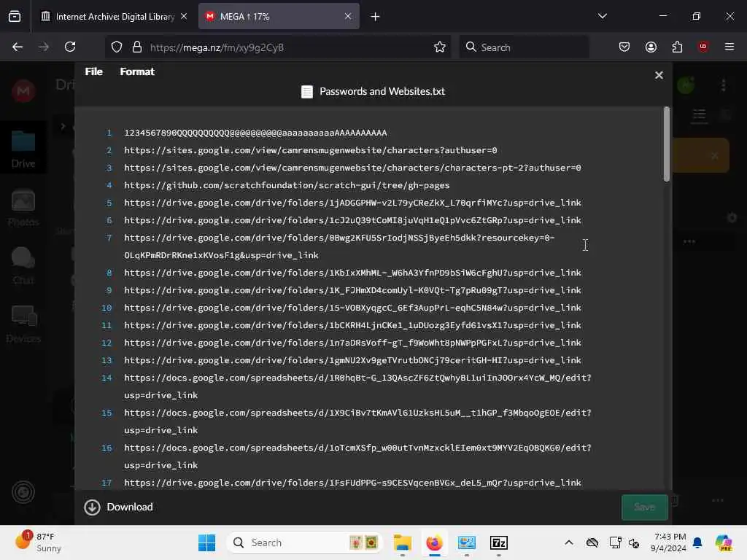Image resolution: width=747 pixels, height=560 pixels.
Task: Switch to MEGA 17% tab
Action: tap(279, 17)
